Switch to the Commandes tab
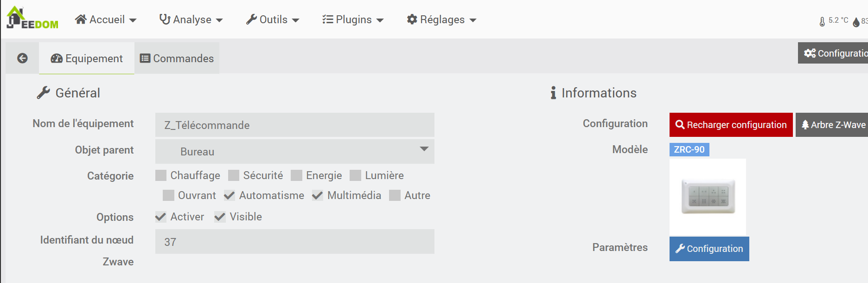This screenshot has width=868, height=283. 177,58
